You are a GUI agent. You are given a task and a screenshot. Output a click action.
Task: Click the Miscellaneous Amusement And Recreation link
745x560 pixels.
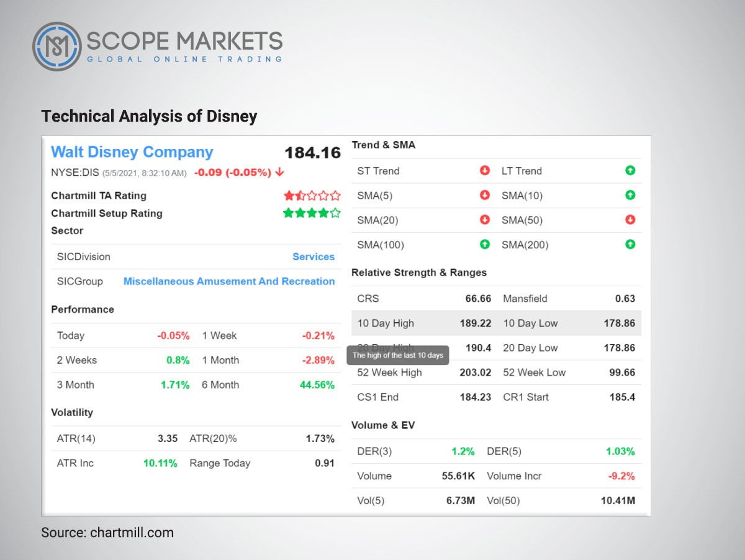pyautogui.click(x=228, y=281)
